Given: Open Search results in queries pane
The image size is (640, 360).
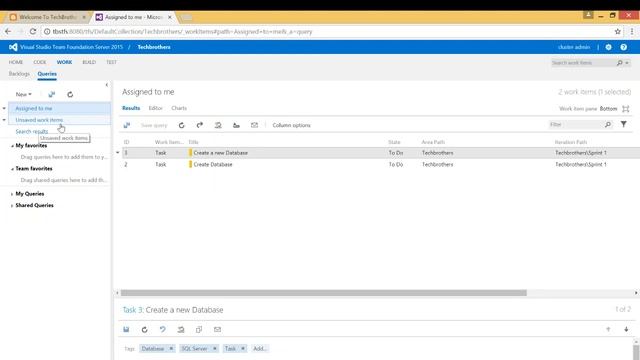Looking at the screenshot, I should coord(32,131).
